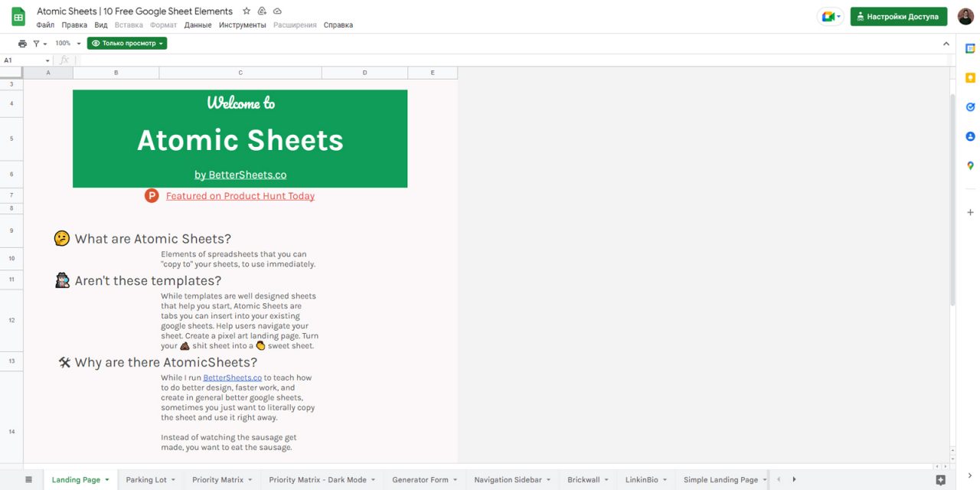This screenshot has height=490, width=980.
Task: Open the Только просмотр mode dropdown
Action: tap(127, 43)
